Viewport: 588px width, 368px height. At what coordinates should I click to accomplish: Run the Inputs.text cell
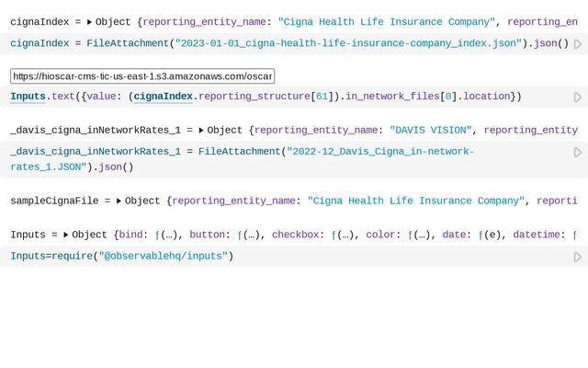[577, 97]
